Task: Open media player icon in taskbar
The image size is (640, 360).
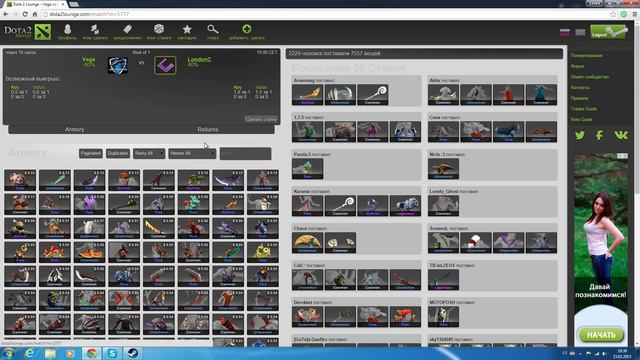Action: click(x=70, y=353)
